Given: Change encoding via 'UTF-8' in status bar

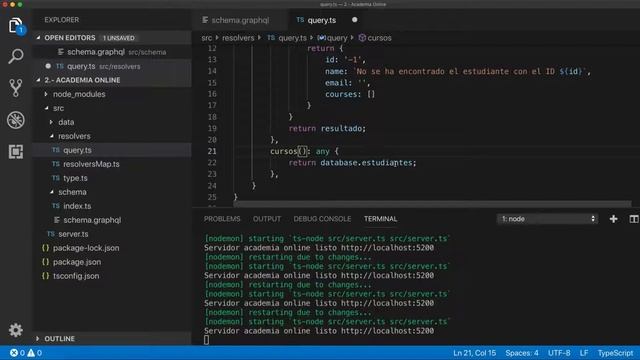Looking at the screenshot, I should 559,353.
